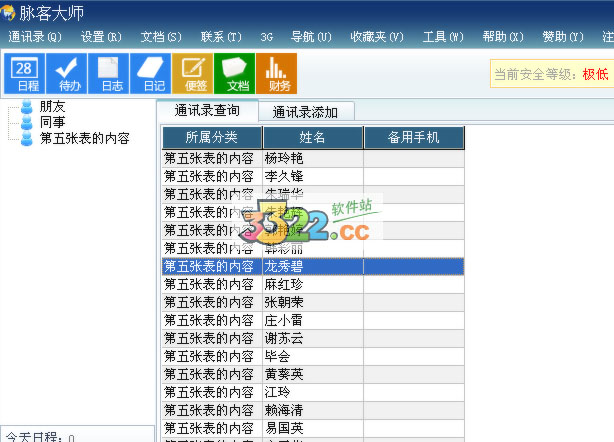The image size is (614, 442).
Task: Open the 文档 documents tool
Action: click(x=234, y=74)
